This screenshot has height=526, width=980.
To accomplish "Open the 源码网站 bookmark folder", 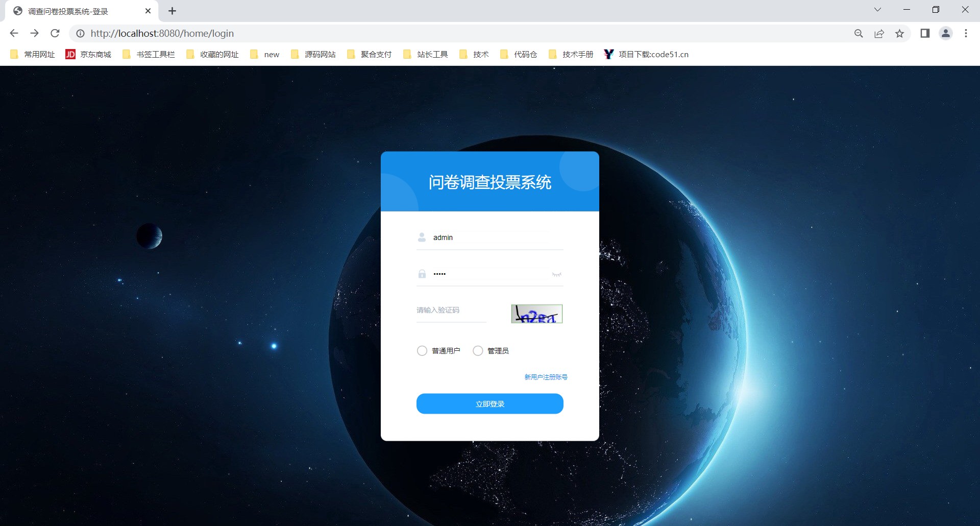I will tap(313, 54).
